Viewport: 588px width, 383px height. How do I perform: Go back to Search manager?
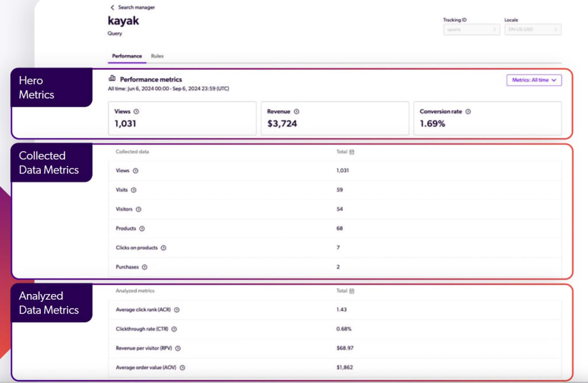click(x=133, y=7)
